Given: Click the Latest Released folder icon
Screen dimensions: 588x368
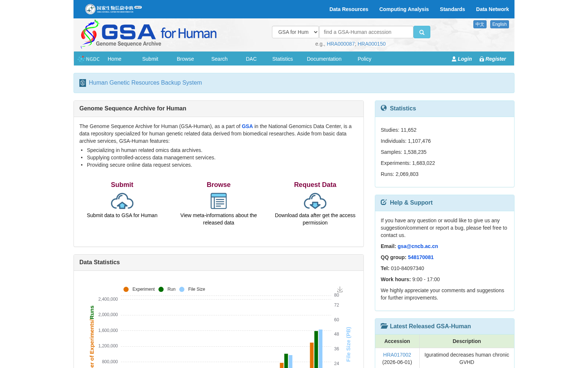Looking at the screenshot, I should (384, 326).
